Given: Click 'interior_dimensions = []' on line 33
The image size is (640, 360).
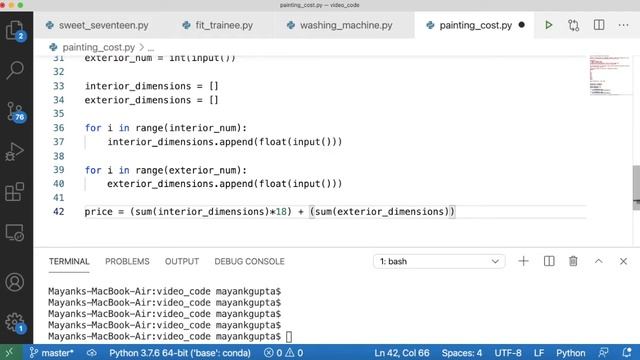Looking at the screenshot, I should pyautogui.click(x=151, y=86).
